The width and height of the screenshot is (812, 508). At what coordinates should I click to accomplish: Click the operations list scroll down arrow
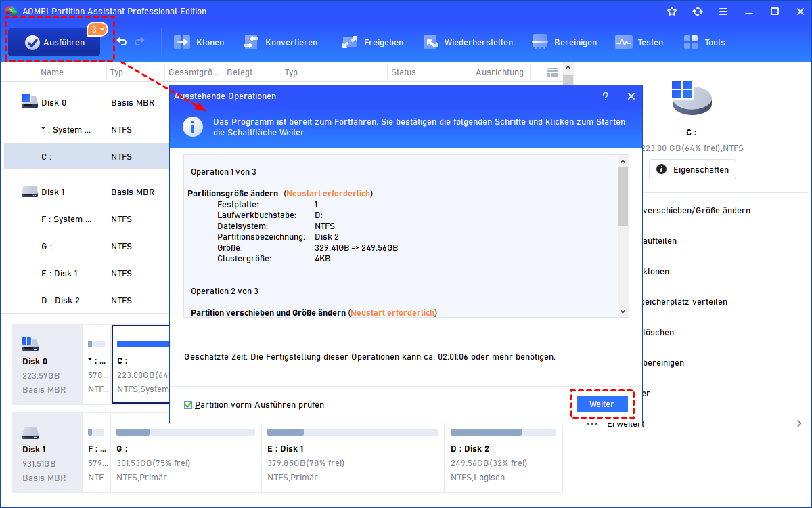point(623,311)
